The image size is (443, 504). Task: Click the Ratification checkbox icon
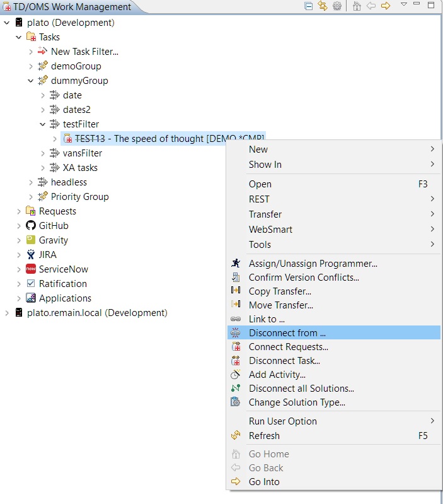coord(31,284)
